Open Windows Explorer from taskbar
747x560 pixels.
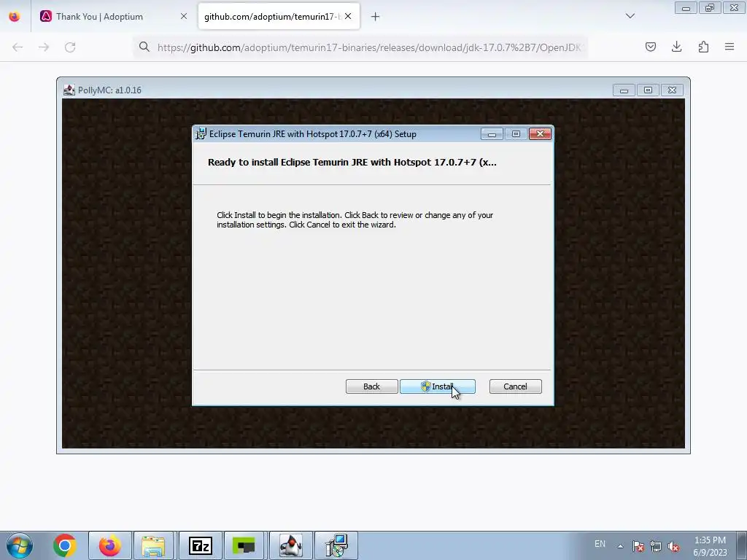153,545
